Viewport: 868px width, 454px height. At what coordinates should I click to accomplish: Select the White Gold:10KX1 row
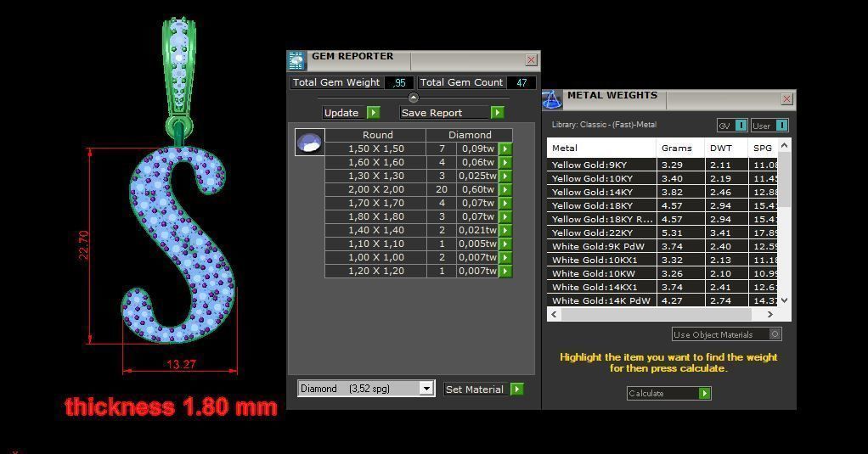tap(662, 260)
